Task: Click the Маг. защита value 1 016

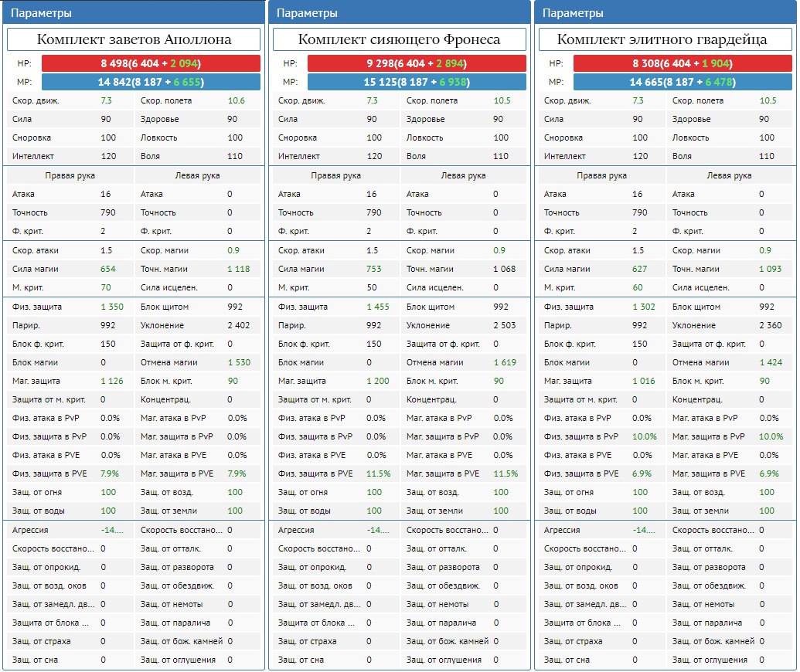Action: 644,381
